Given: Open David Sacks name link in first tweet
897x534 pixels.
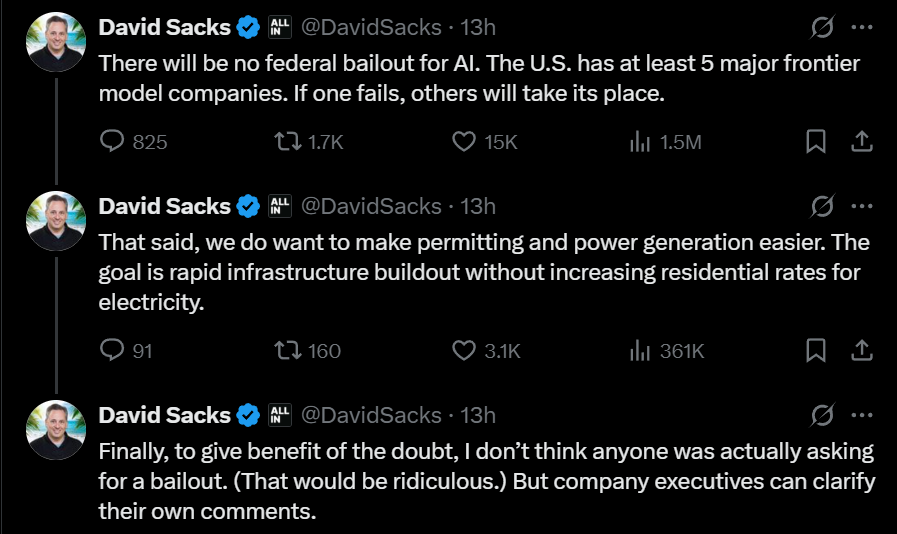Looking at the screenshot, I should click(164, 27).
